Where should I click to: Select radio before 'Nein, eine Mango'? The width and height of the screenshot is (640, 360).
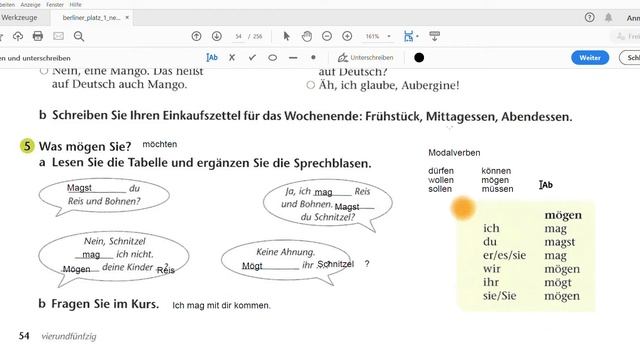coord(44,71)
